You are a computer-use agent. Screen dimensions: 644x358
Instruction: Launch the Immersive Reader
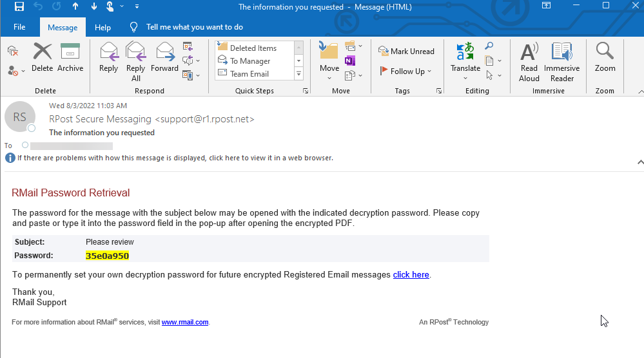click(x=562, y=62)
